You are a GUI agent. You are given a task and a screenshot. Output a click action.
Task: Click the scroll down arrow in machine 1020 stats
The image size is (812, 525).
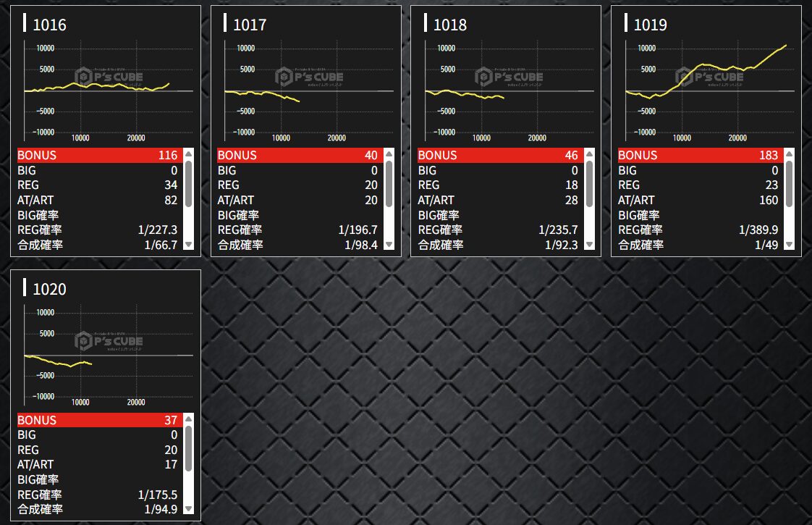coord(189,509)
